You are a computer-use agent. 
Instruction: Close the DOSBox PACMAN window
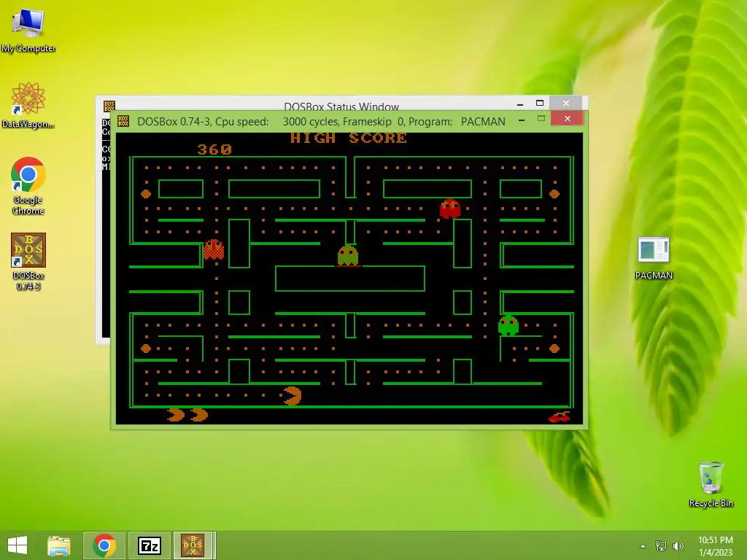(x=567, y=119)
